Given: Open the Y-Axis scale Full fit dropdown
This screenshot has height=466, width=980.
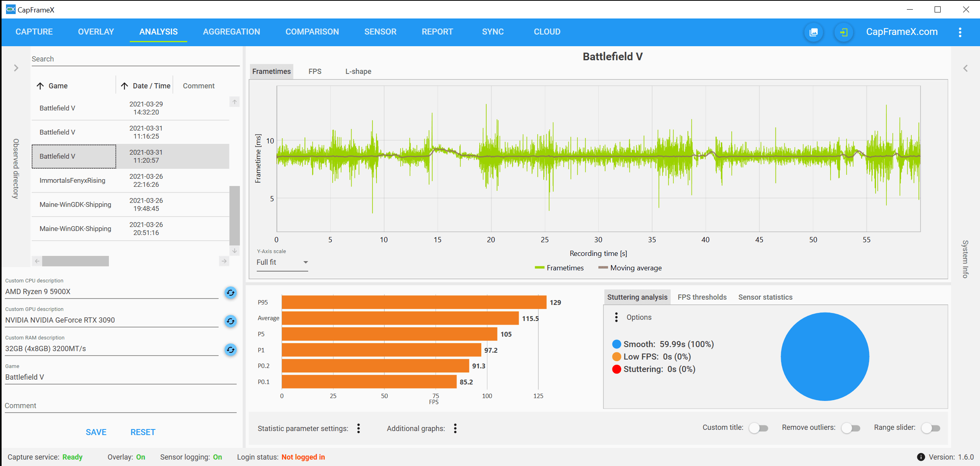Looking at the screenshot, I should (x=282, y=262).
